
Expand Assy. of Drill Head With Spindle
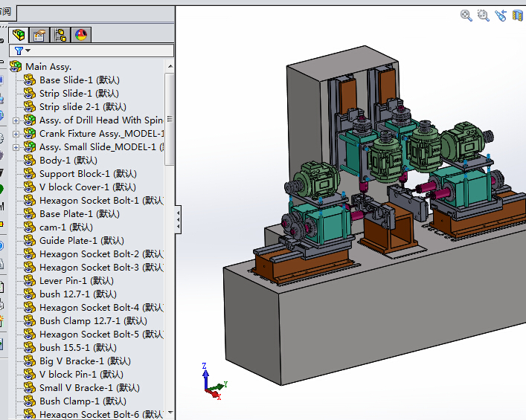pos(16,120)
